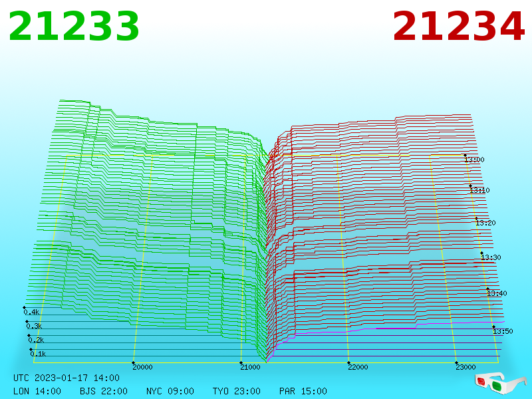The height and width of the screenshot is (399, 532).
Task: Click the 20000 price axis label
Action: click(x=142, y=367)
